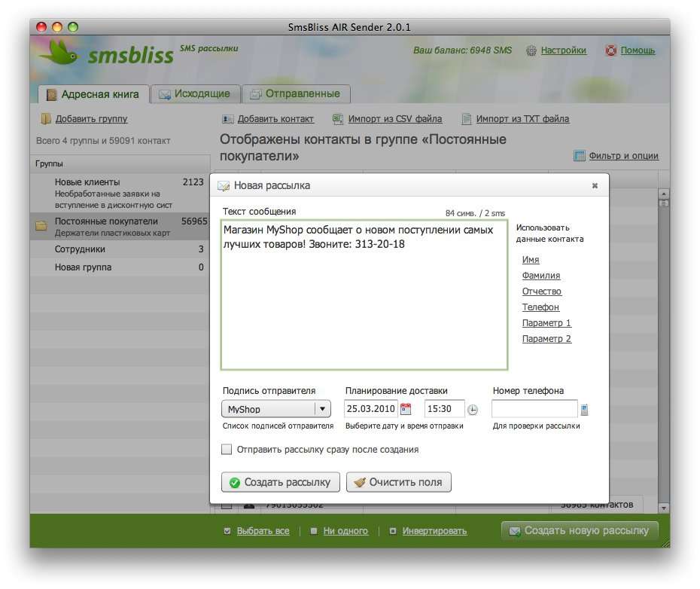The image size is (700, 589).
Task: Click the folder icon of Постоянные покупатели group
Action: [41, 224]
